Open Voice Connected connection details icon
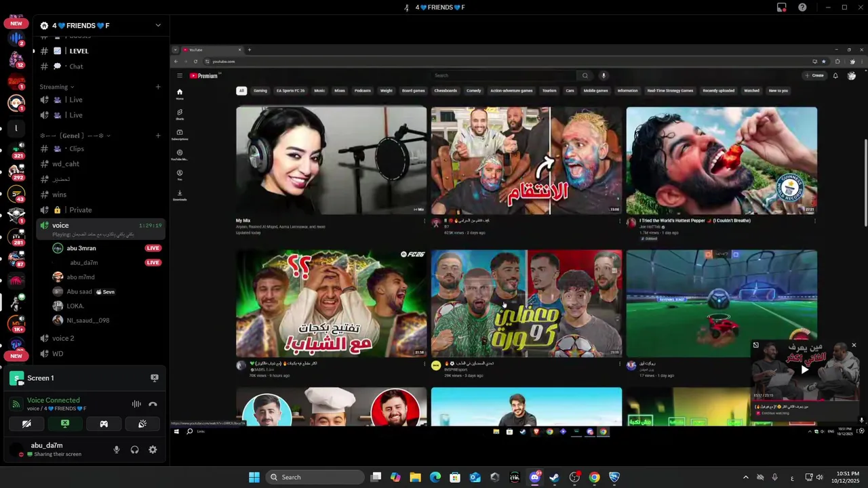 point(16,404)
